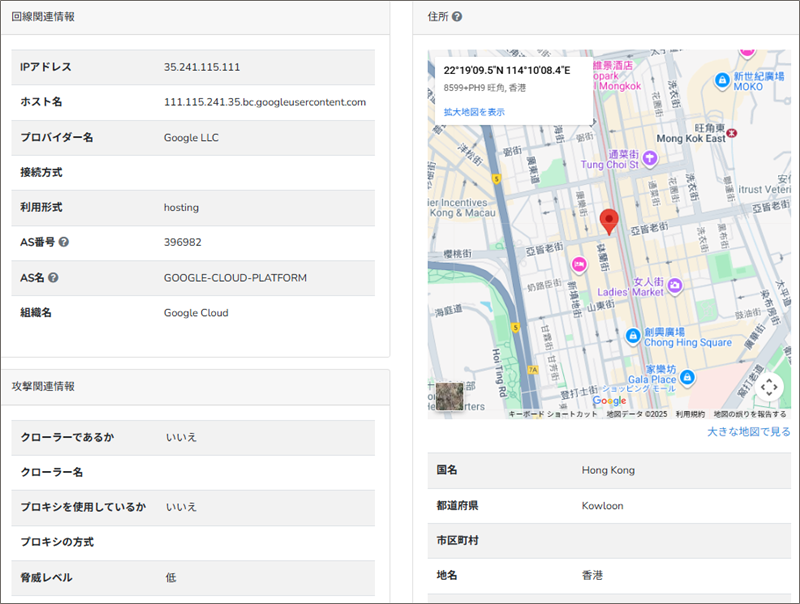Image resolution: width=800 pixels, height=604 pixels.
Task: Click the pink hotel marker near 亞皆老街
Action: (577, 264)
